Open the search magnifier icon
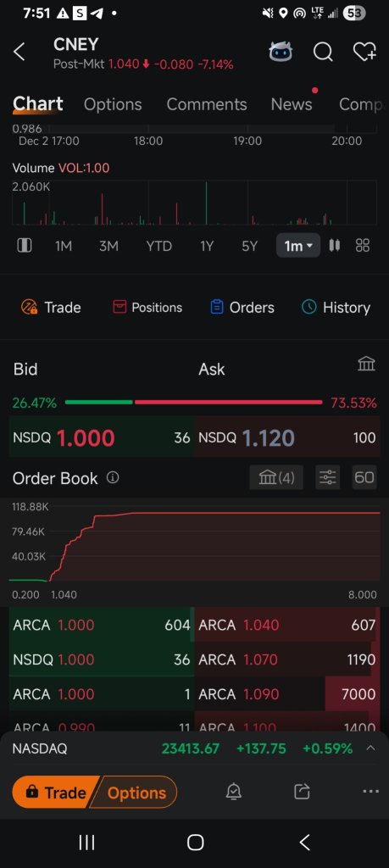 (323, 52)
